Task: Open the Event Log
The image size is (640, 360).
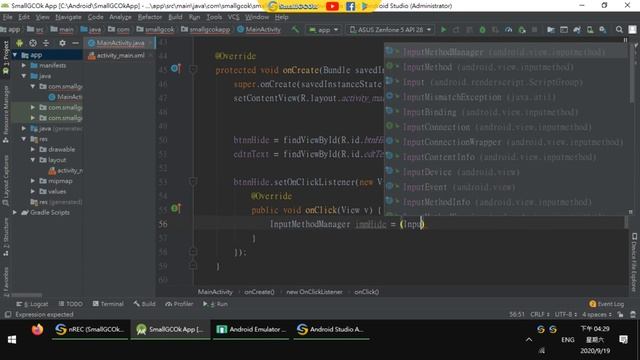Action: pos(607,304)
